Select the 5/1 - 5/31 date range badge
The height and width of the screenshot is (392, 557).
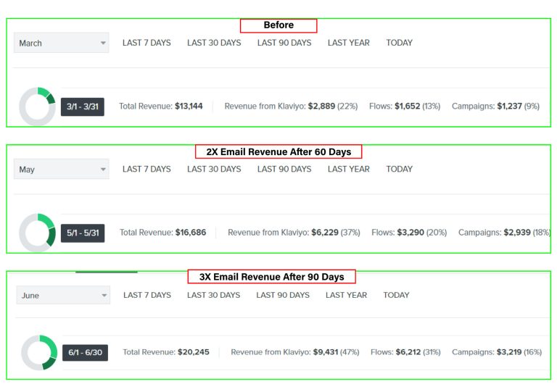[82, 233]
